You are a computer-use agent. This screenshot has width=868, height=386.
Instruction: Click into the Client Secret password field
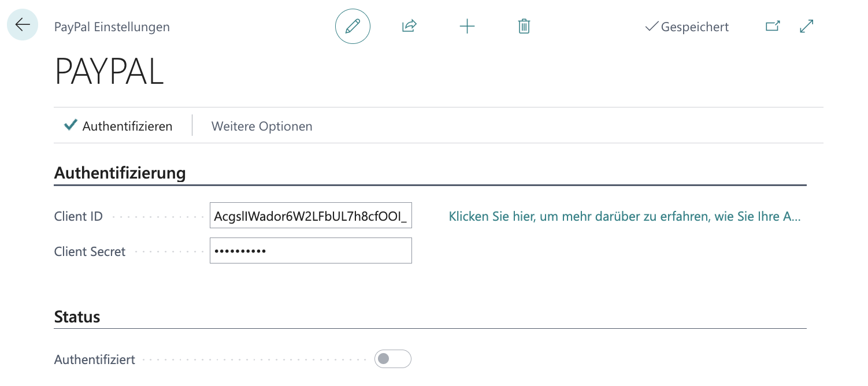tap(310, 251)
